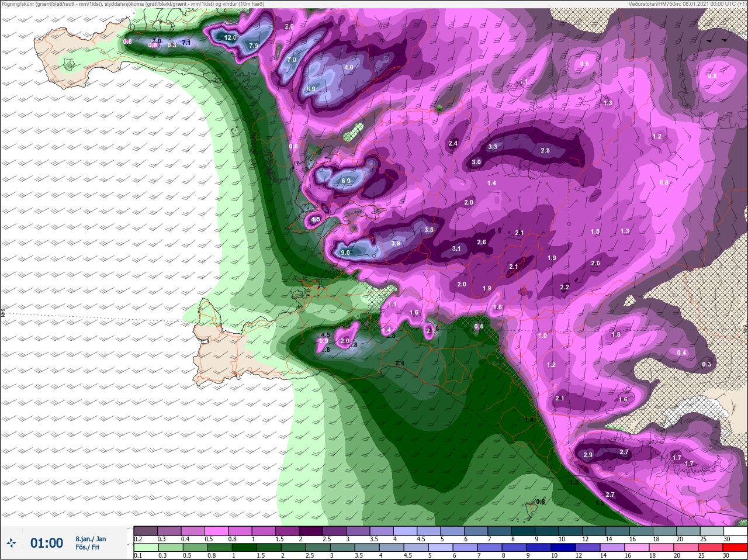Image resolution: width=748 pixels, height=560 pixels.
Task: Click the 4.0 precipitation value on the map
Action: point(349,67)
